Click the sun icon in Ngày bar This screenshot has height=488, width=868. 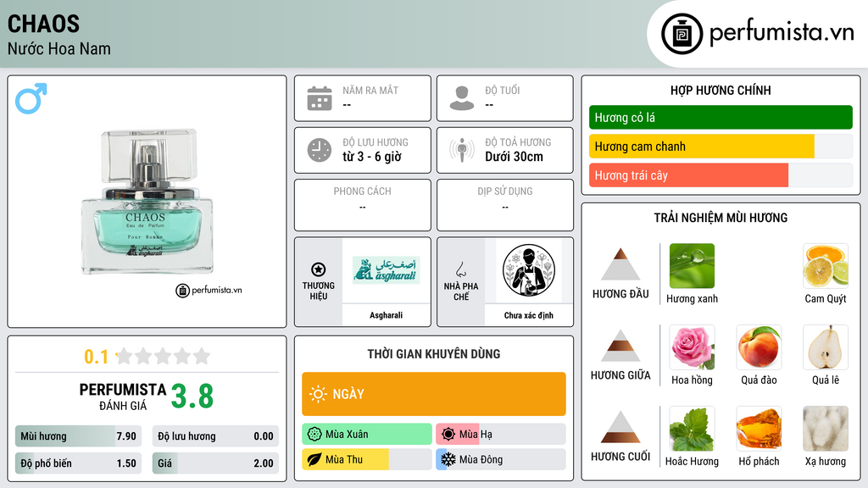pyautogui.click(x=318, y=394)
